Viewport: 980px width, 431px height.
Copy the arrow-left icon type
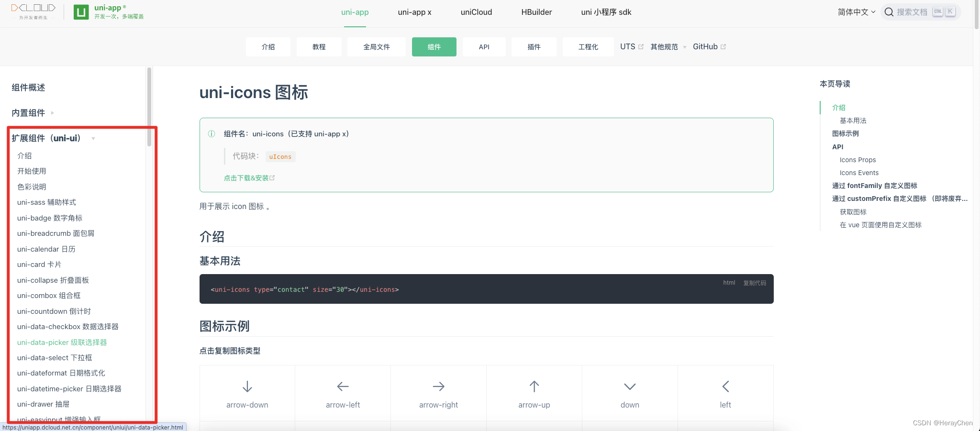coord(343,394)
